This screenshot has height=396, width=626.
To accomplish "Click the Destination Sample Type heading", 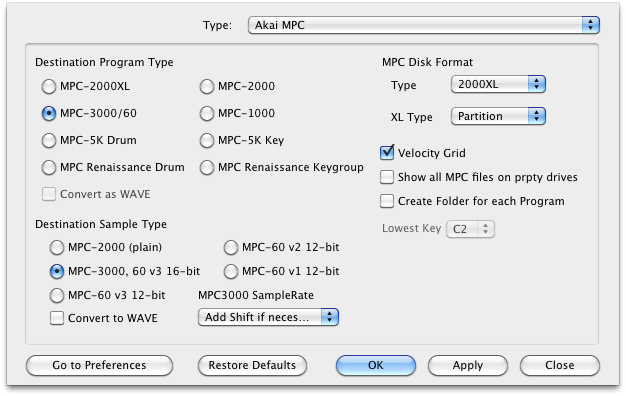I will (101, 224).
